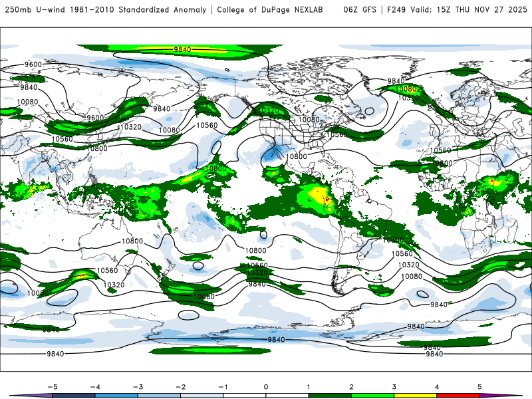Click the '0' colorbar tick label
The height and width of the screenshot is (399, 532).
(x=266, y=387)
